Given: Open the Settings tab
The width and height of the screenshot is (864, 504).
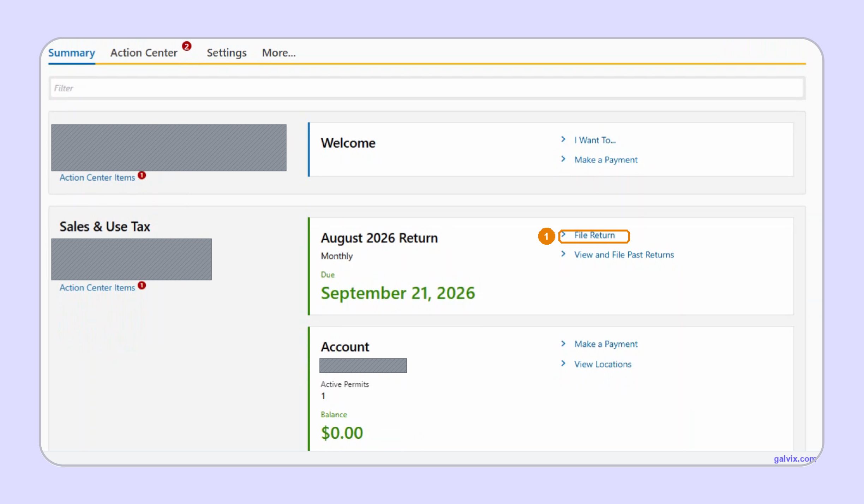Looking at the screenshot, I should coord(227,53).
